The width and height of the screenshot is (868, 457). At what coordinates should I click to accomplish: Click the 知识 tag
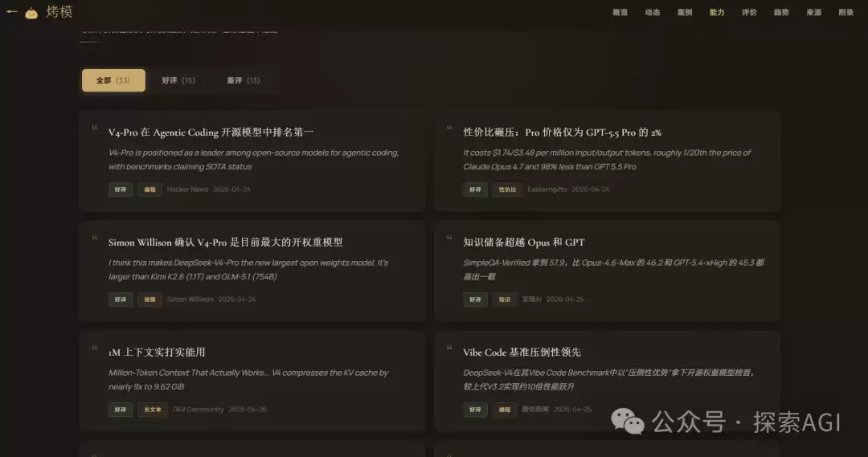click(x=504, y=300)
